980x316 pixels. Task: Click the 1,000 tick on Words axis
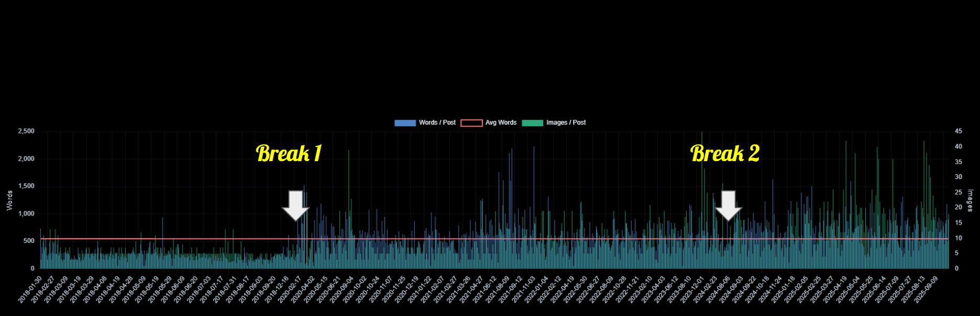point(26,214)
